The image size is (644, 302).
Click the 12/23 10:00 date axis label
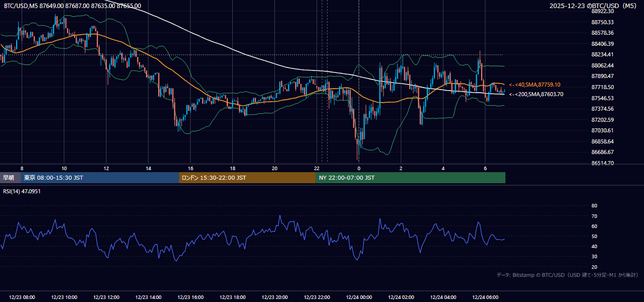[x=64, y=297]
